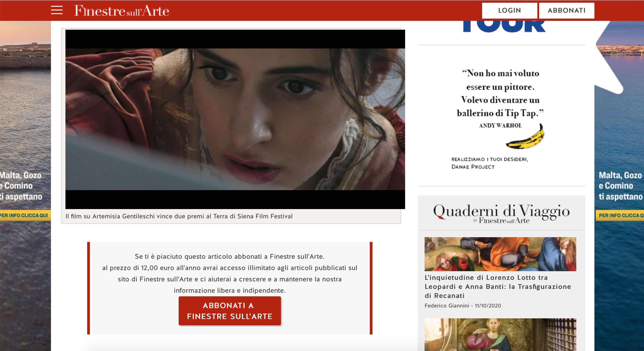Click the ABBONATI button in the header

566,11
